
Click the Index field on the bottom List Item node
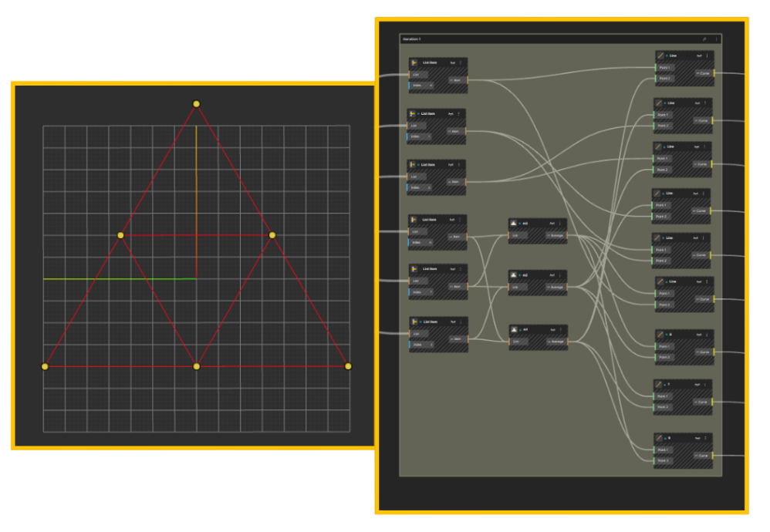(420, 344)
